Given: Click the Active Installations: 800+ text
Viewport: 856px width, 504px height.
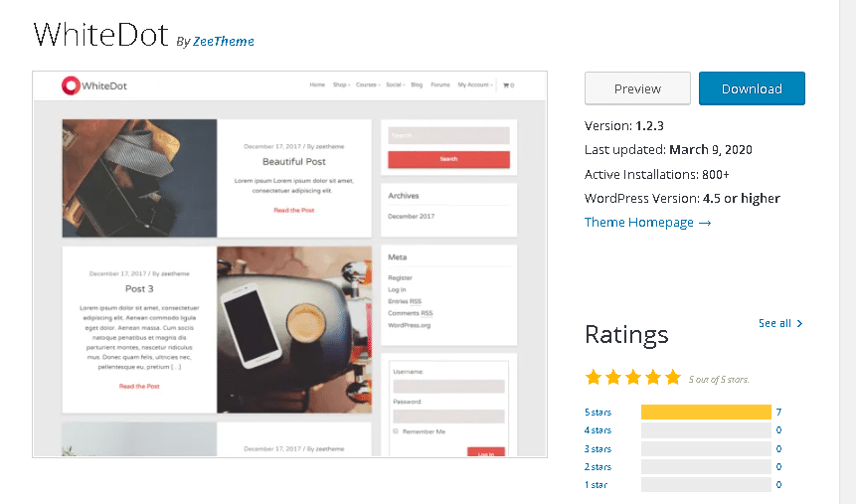Looking at the screenshot, I should coord(657,175).
